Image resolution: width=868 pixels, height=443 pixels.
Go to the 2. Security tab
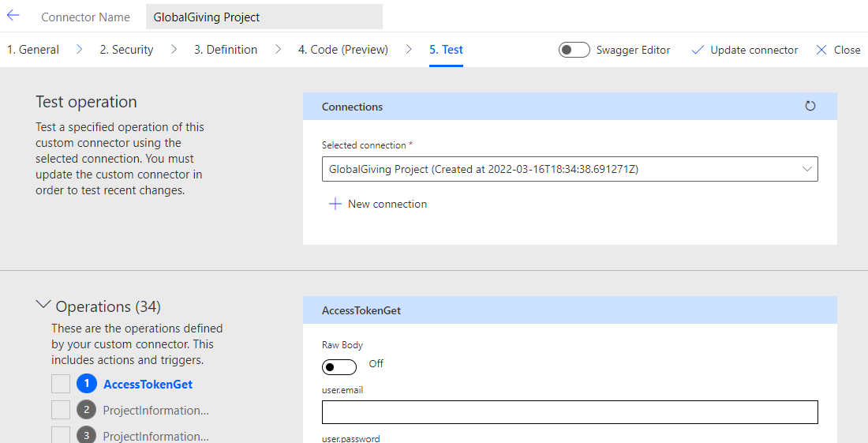point(126,49)
